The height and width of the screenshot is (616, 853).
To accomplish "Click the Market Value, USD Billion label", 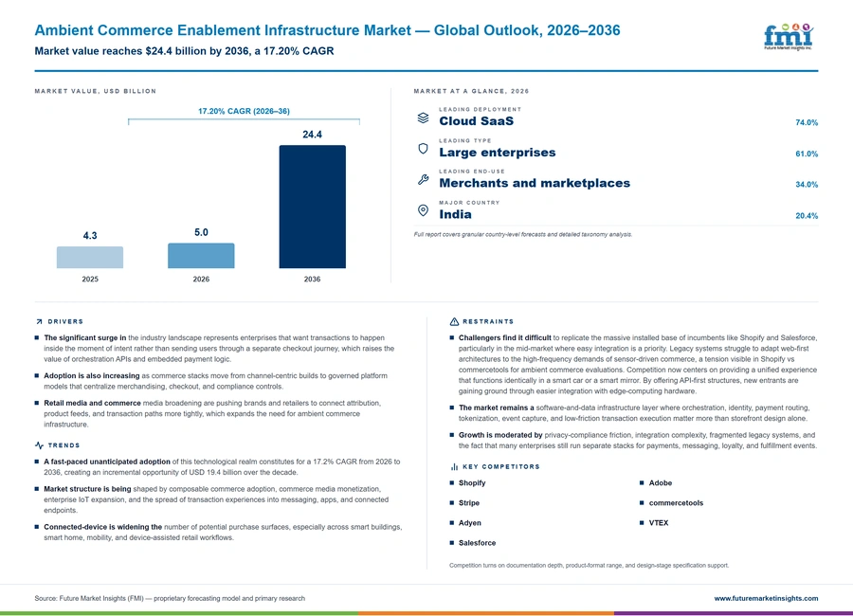I will pos(95,91).
